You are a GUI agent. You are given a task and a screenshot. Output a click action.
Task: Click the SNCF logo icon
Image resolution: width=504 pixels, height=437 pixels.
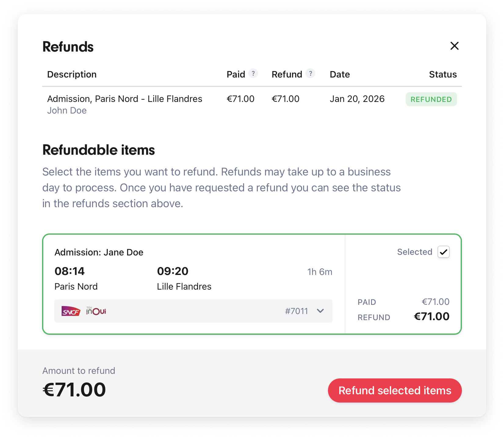71,311
